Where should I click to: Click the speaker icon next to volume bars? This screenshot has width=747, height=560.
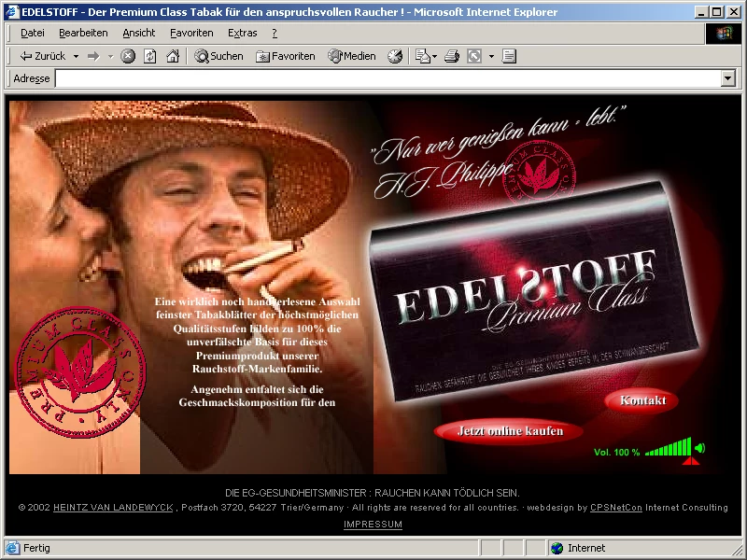(700, 448)
